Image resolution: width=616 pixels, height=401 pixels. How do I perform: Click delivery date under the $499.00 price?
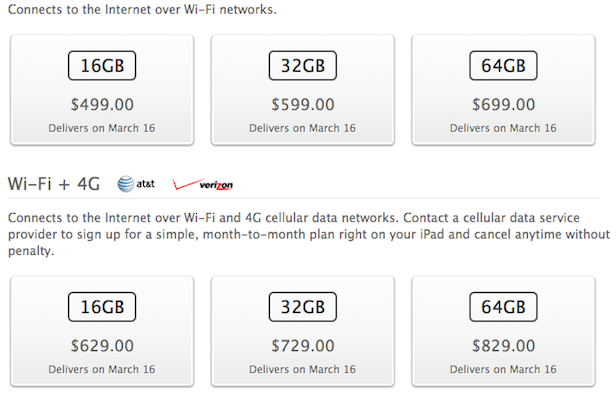[101, 127]
